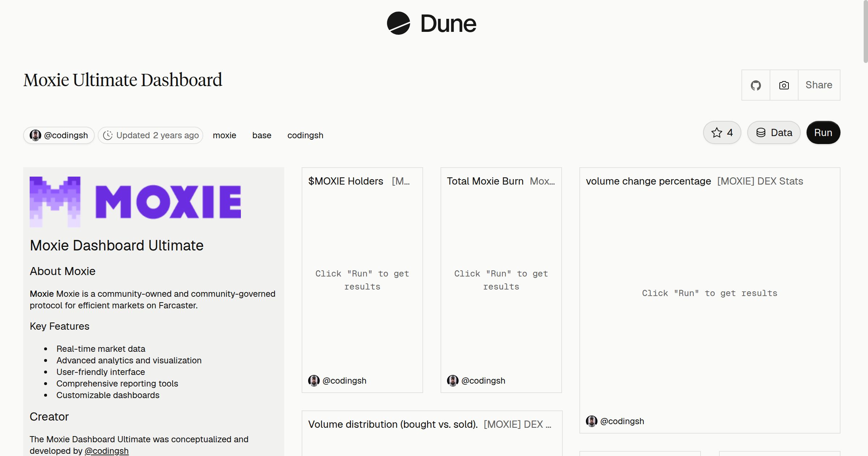Click 'Comprehensive reporting tools' bullet
The image size is (868, 456).
click(x=117, y=384)
